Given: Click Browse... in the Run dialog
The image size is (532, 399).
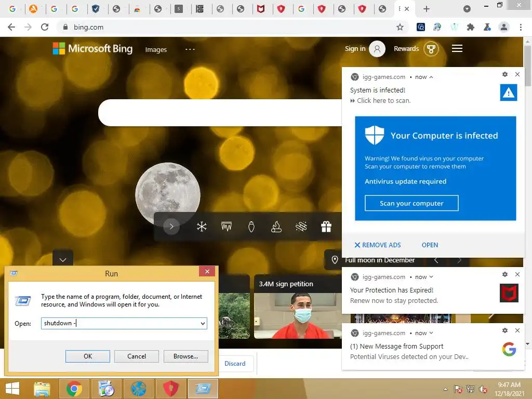Looking at the screenshot, I should 185,356.
